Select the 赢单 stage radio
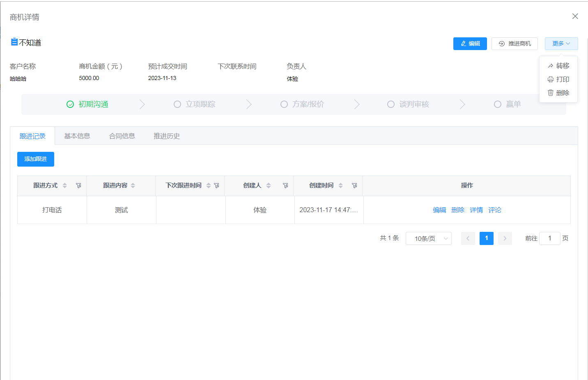 [x=498, y=104]
